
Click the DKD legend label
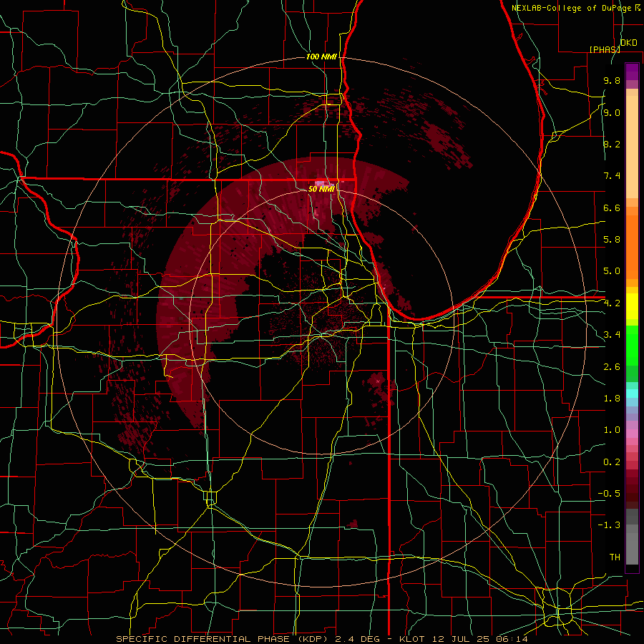coord(629,43)
